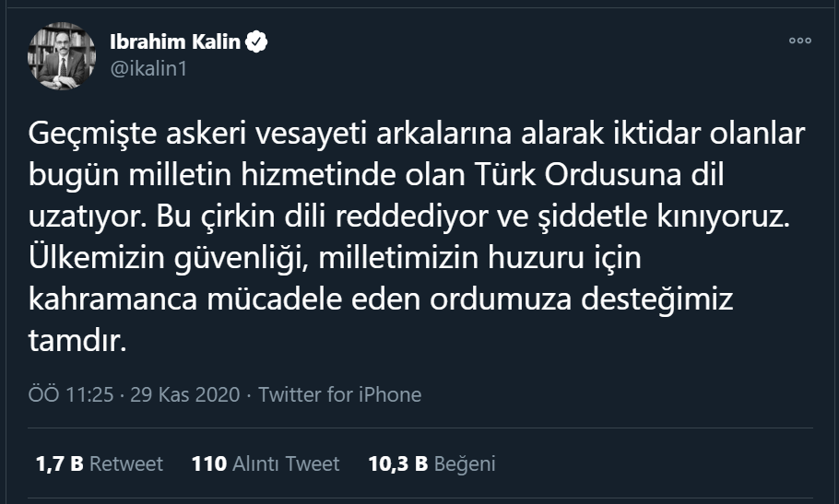Open the @ikalin1 handle link
The height and width of the screenshot is (504, 839).
[x=148, y=69]
